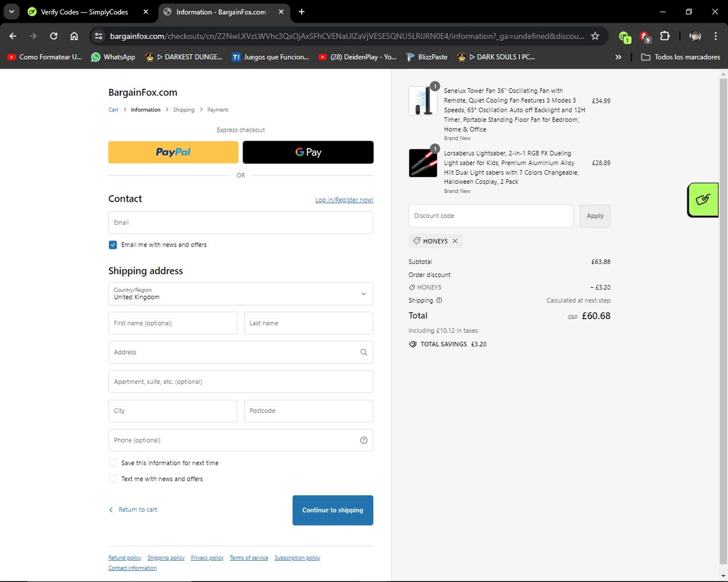Open Privacy policy link

click(207, 558)
